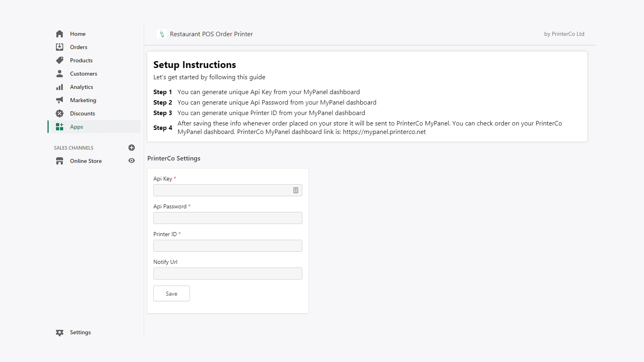Viewport: 644px width, 362px height.
Task: Focus the Api Key input field
Action: (x=228, y=190)
